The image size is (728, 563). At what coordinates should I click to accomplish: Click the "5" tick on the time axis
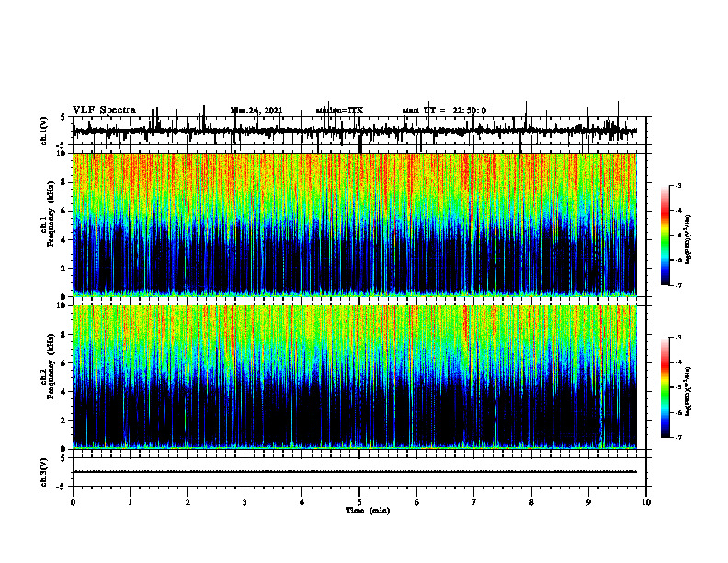click(359, 502)
